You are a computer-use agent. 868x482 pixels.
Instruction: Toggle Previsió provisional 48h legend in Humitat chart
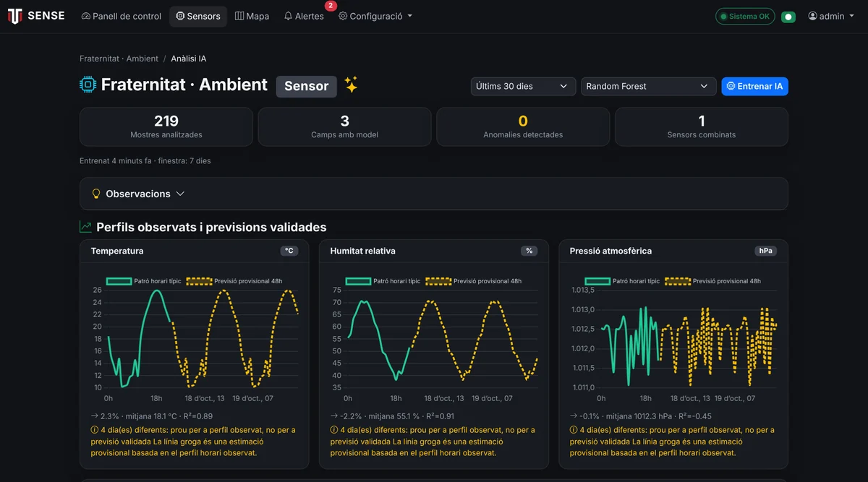coord(473,281)
